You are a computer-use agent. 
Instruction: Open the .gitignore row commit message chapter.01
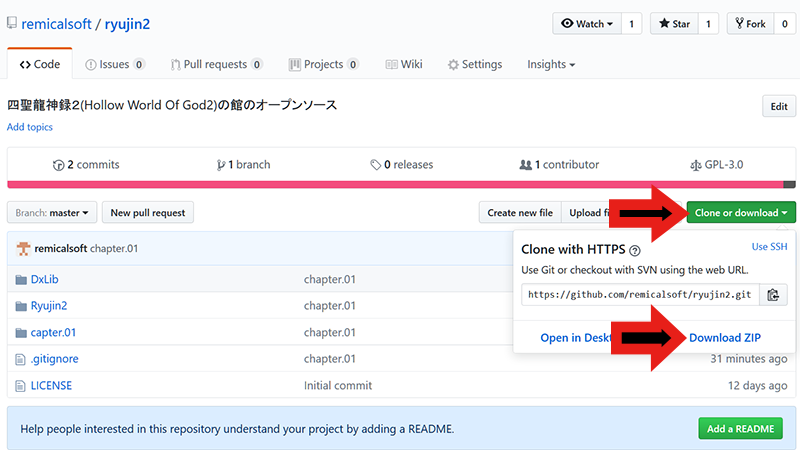tap(330, 359)
